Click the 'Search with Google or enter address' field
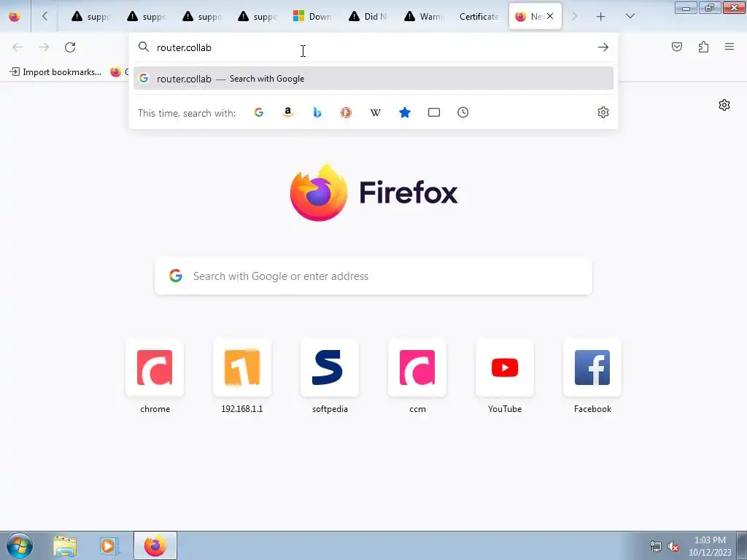The image size is (747, 560). (373, 276)
